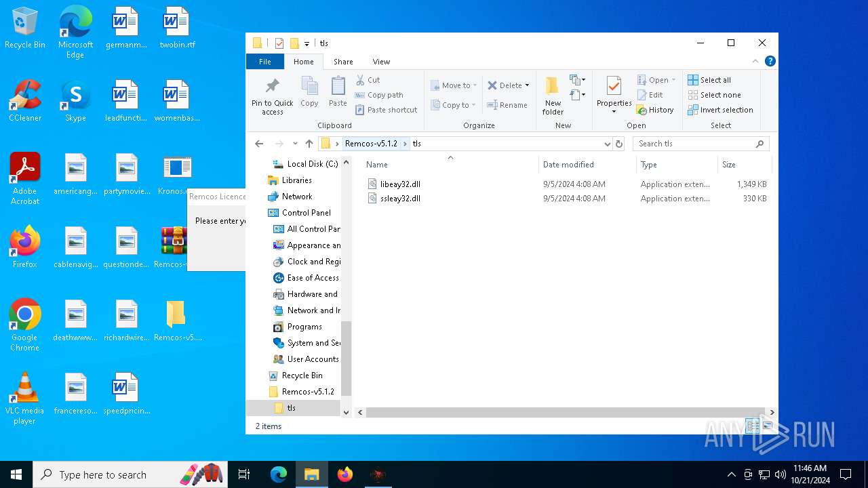Click the volume icon in system tray
This screenshot has width=868, height=488.
[x=781, y=474]
